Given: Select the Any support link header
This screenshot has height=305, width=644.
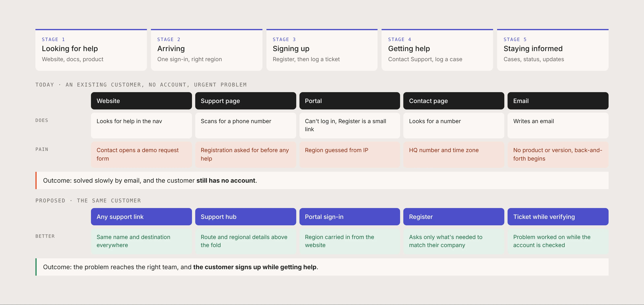Looking at the screenshot, I should [x=141, y=216].
